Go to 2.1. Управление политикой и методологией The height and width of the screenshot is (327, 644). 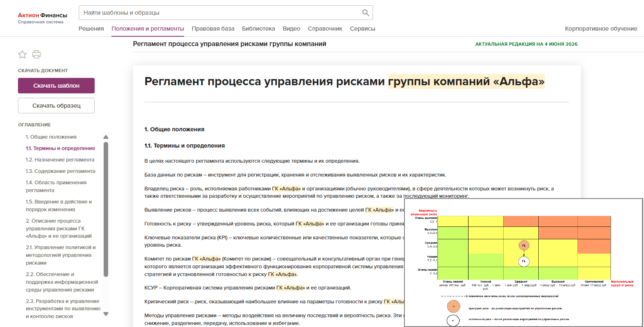[x=61, y=255]
